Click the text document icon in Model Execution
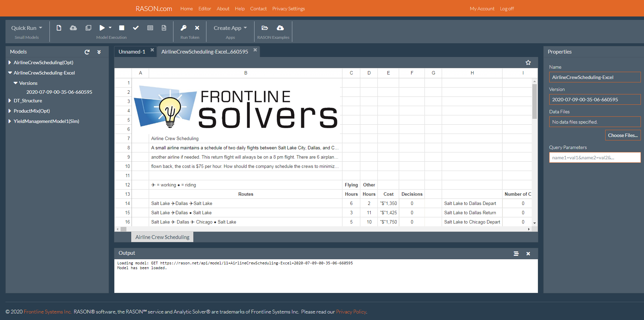 pyautogui.click(x=164, y=28)
